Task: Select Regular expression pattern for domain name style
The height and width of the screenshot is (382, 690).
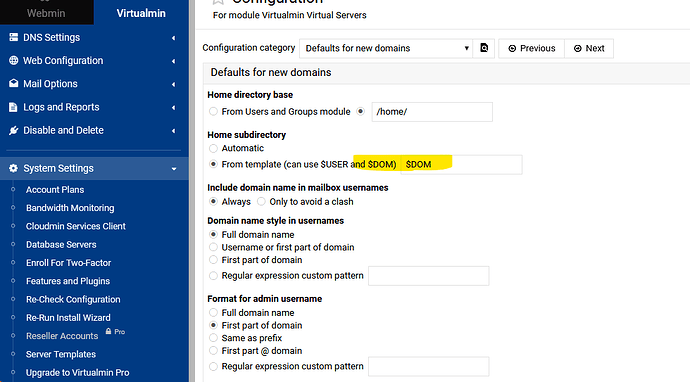Action: 213,275
